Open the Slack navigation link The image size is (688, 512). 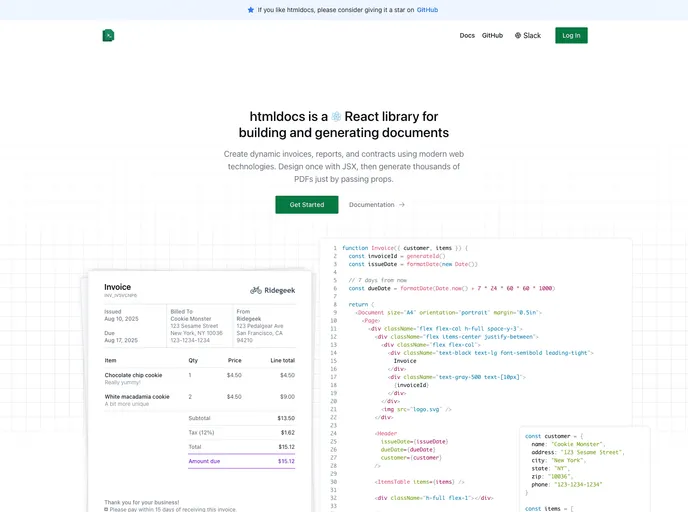coord(528,36)
